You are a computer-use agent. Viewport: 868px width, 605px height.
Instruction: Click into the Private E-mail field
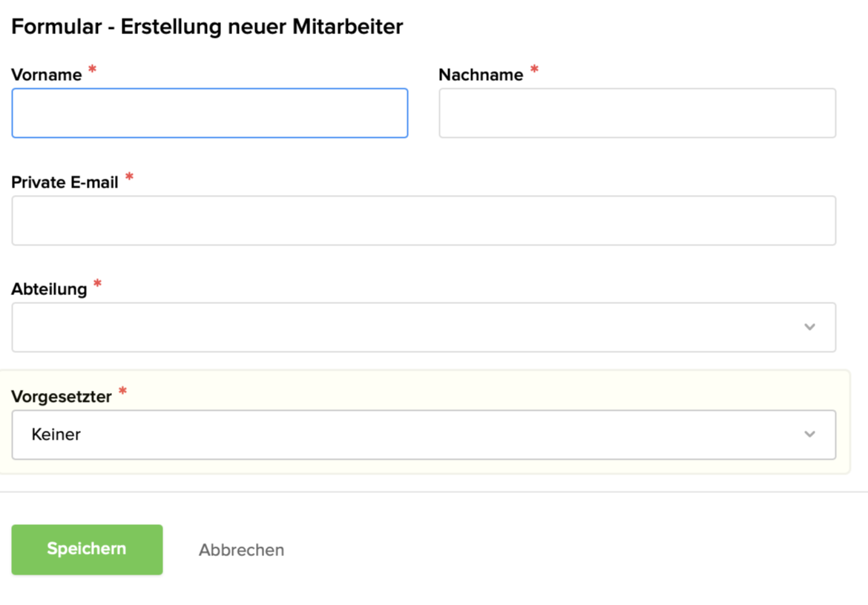[423, 220]
